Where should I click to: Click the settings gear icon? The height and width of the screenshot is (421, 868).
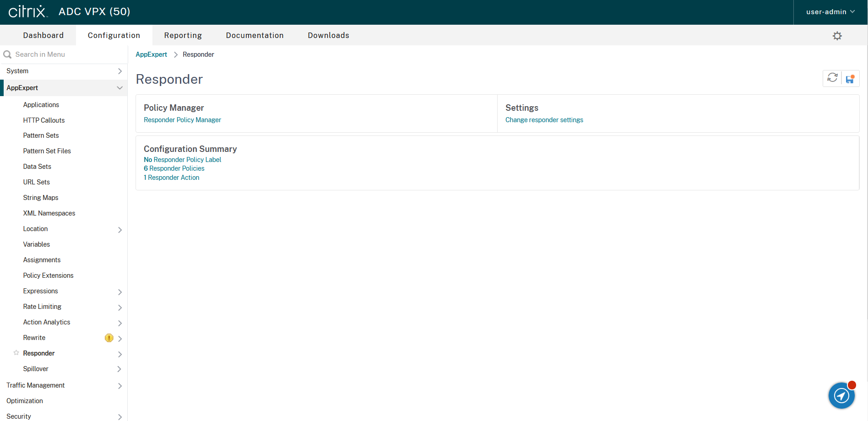point(837,36)
